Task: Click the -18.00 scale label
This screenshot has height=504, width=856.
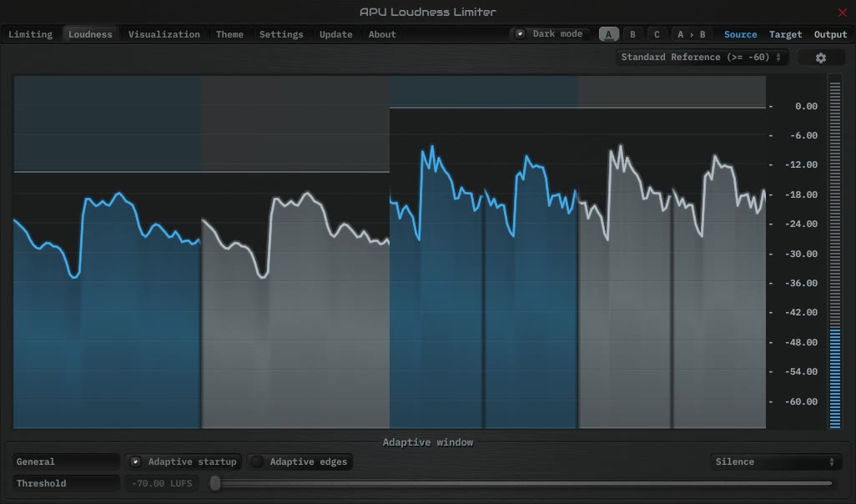Action: 801,194
